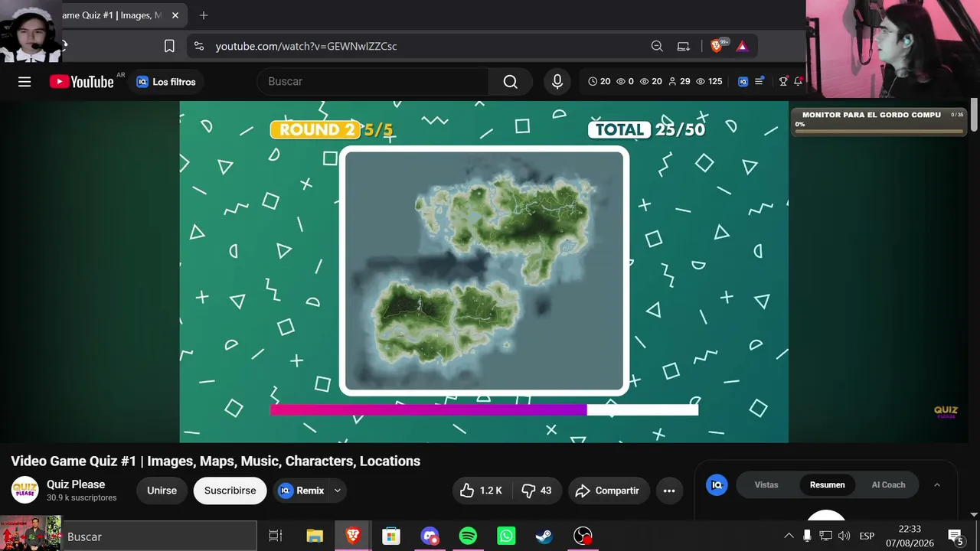Click the vidIQ clock stat showing 20
Screen dimensions: 980x551
coord(599,81)
